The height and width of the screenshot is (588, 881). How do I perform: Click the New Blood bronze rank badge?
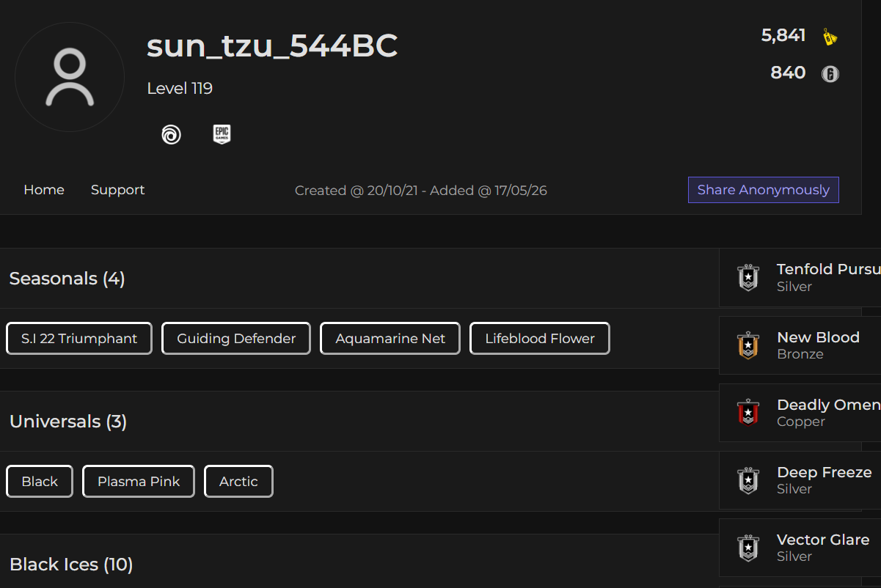(x=748, y=345)
